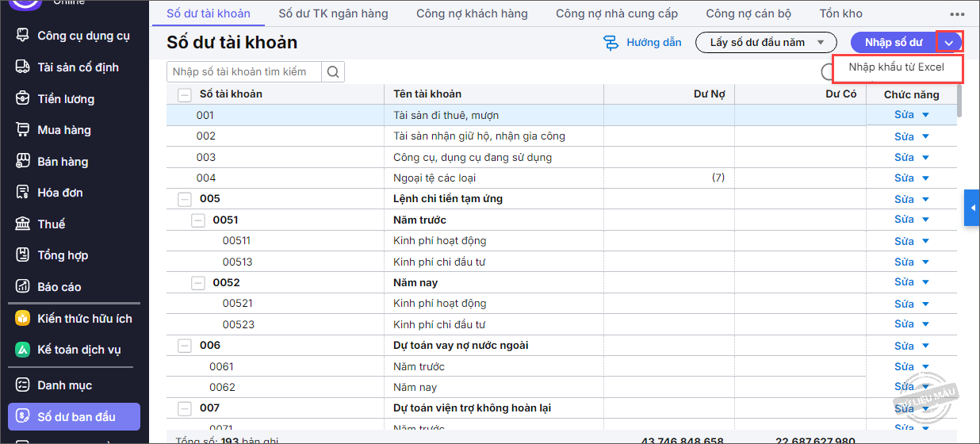The width and height of the screenshot is (980, 444).
Task: Click the table vertical scrollbar
Action: click(x=960, y=101)
